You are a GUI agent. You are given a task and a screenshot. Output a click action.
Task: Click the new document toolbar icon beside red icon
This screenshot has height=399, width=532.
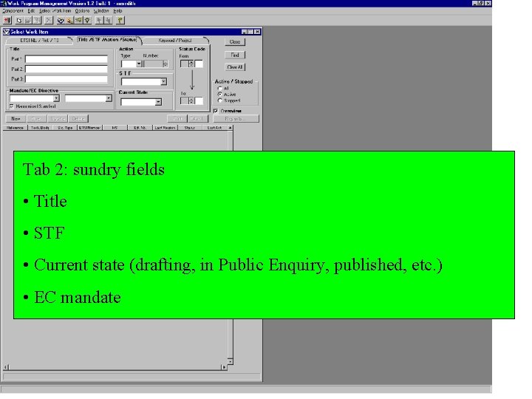tap(19, 21)
